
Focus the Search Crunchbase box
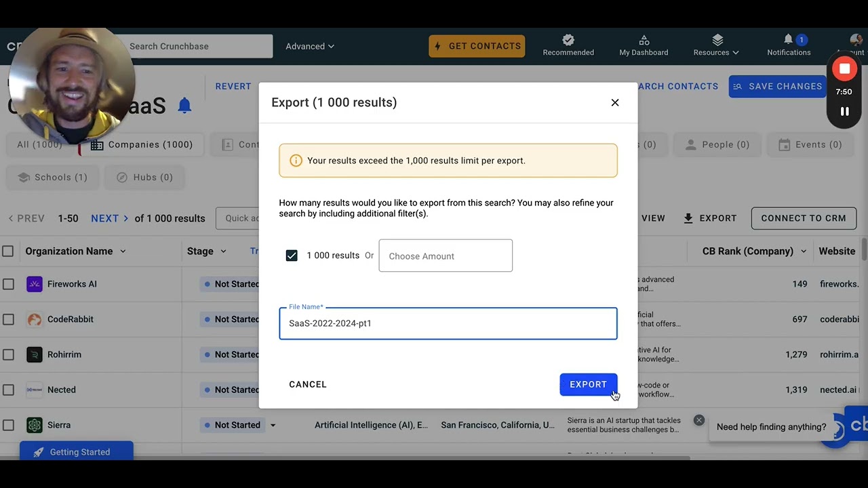click(197, 46)
